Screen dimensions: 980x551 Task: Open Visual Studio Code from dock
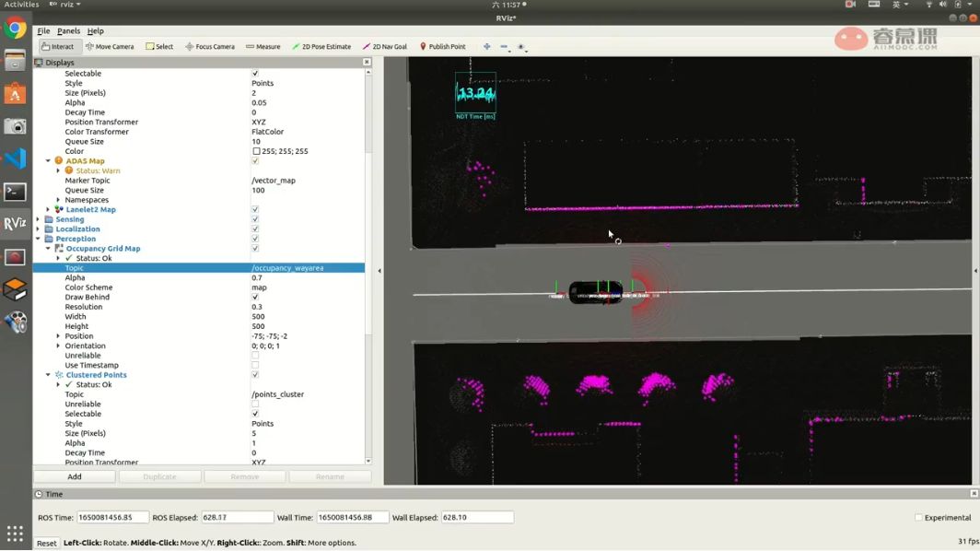tap(15, 158)
